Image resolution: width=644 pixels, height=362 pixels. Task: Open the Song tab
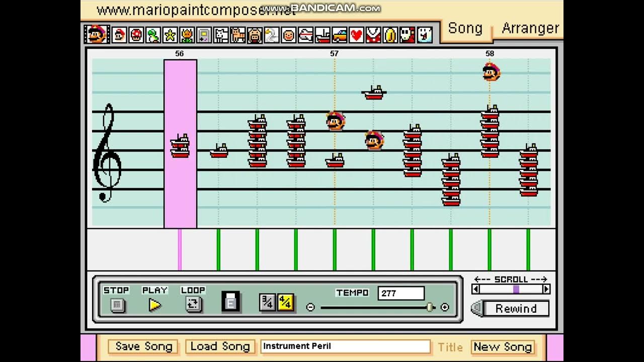[465, 29]
